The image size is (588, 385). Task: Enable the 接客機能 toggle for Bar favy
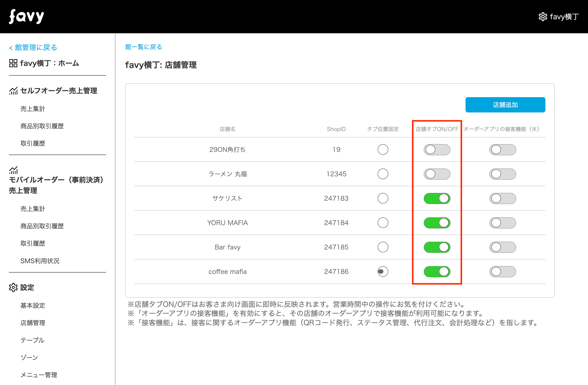(503, 247)
